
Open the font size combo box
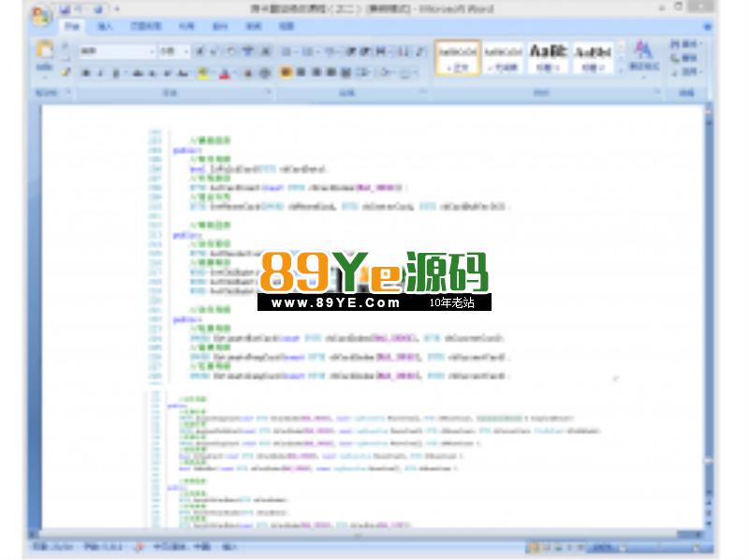[x=174, y=52]
